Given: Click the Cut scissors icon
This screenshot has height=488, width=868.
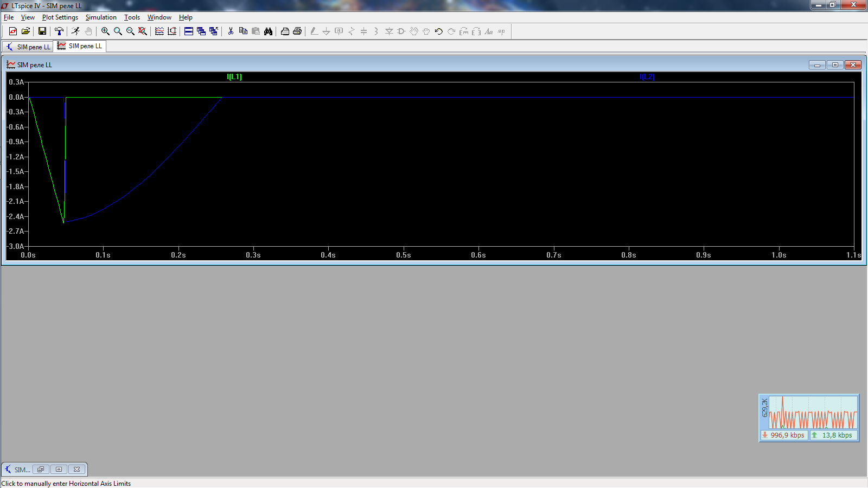Looking at the screenshot, I should (x=231, y=31).
